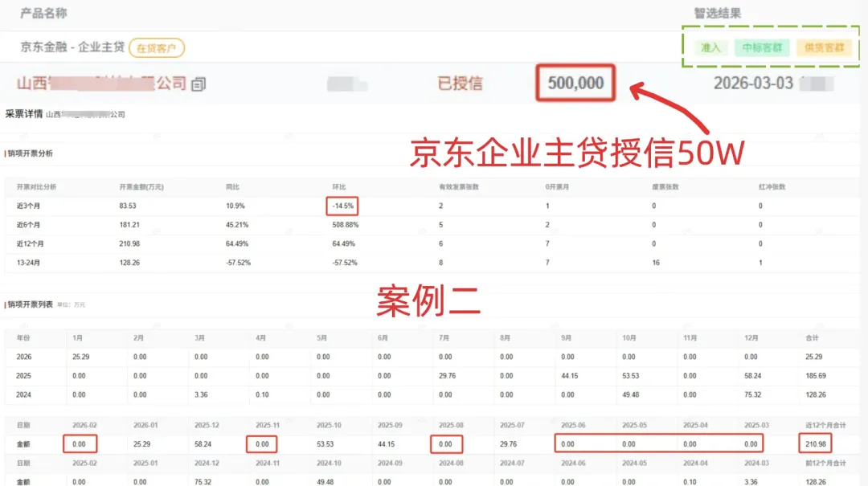Screen dimensions: 868x486
Task: Click the 45.21% 同比 value
Action: (237, 225)
